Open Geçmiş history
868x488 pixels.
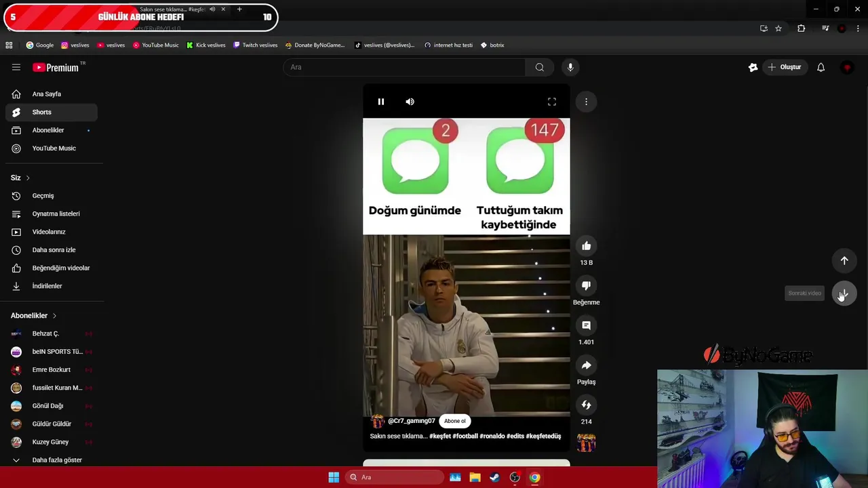tap(52, 196)
